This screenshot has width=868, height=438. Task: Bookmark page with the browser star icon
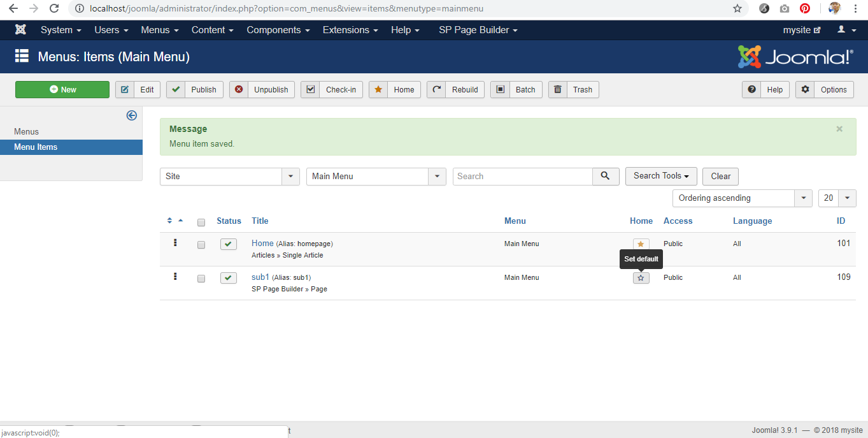737,9
